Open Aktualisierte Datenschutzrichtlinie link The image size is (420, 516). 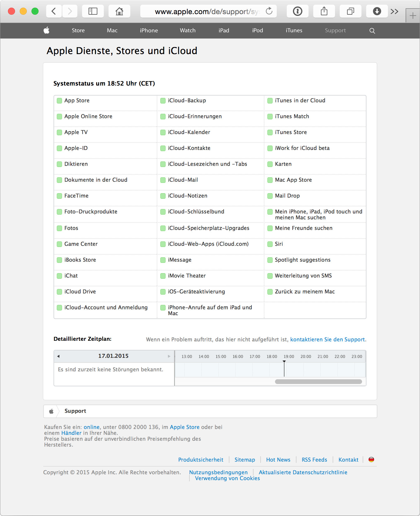[x=303, y=472]
